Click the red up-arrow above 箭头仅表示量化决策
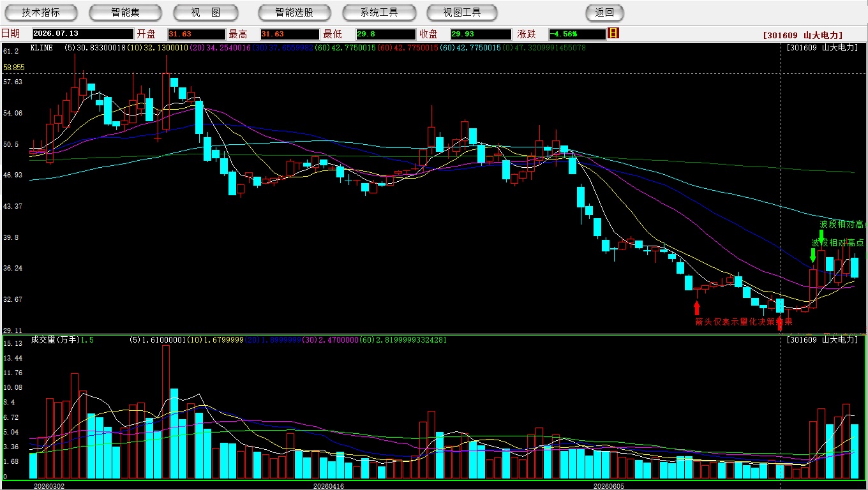The width and height of the screenshot is (868, 490). click(x=696, y=308)
